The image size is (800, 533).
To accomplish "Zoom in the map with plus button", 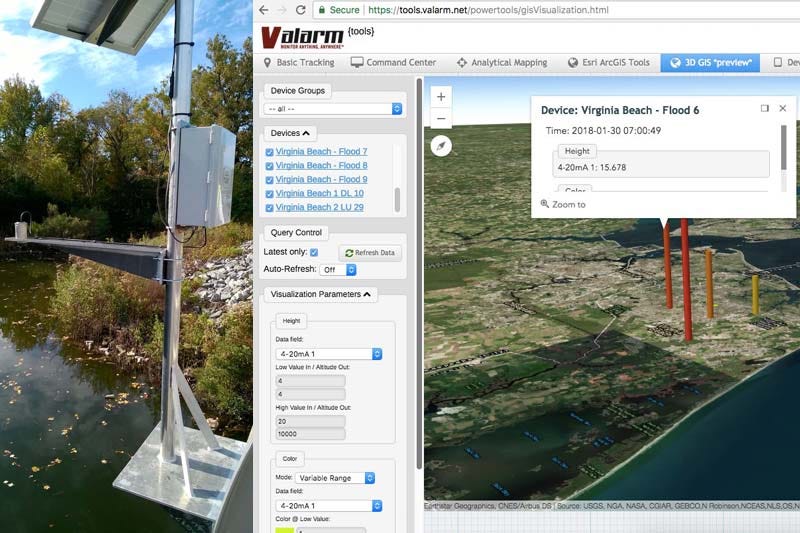I will pos(441,97).
